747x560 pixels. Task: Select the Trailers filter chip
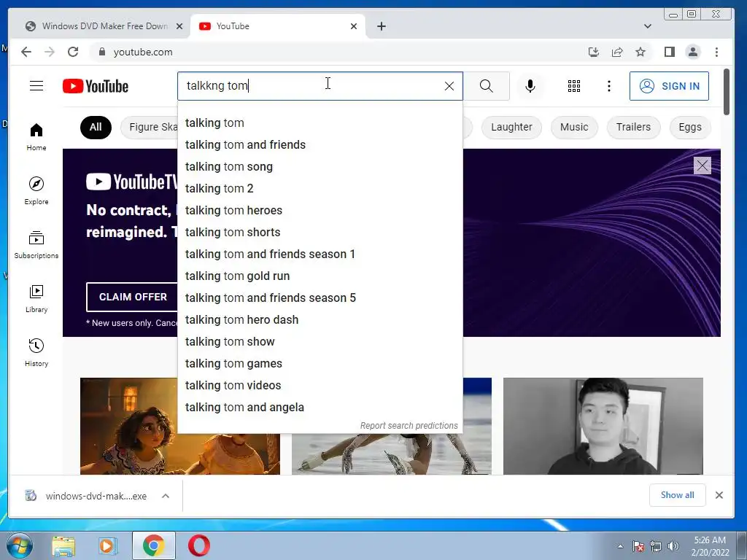coord(633,127)
